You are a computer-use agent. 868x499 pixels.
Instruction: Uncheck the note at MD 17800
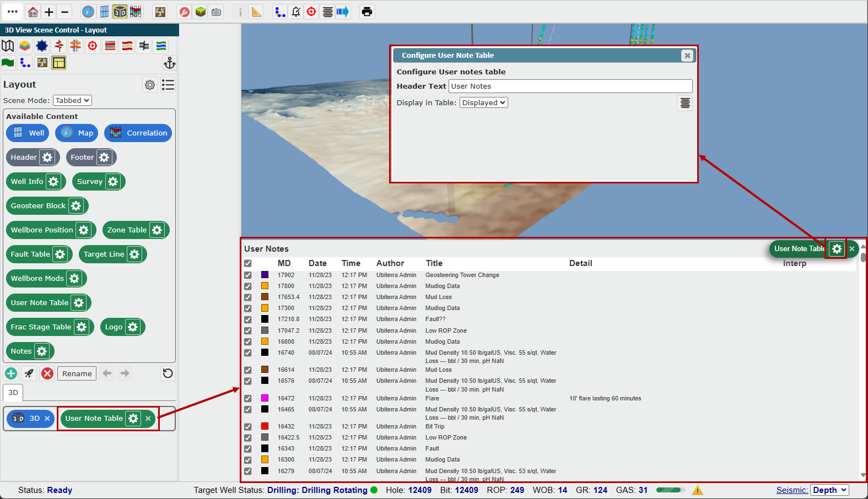248,286
